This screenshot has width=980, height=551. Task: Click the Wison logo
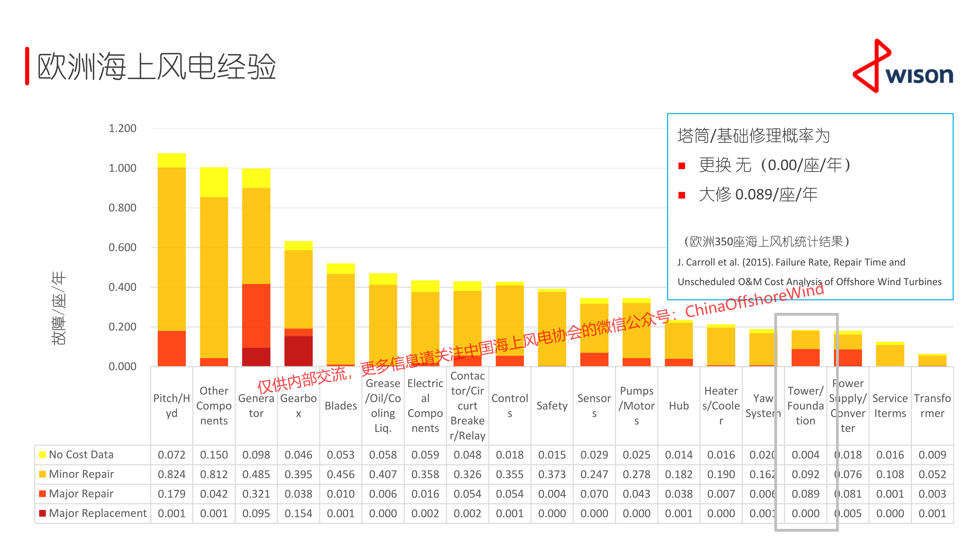click(903, 66)
